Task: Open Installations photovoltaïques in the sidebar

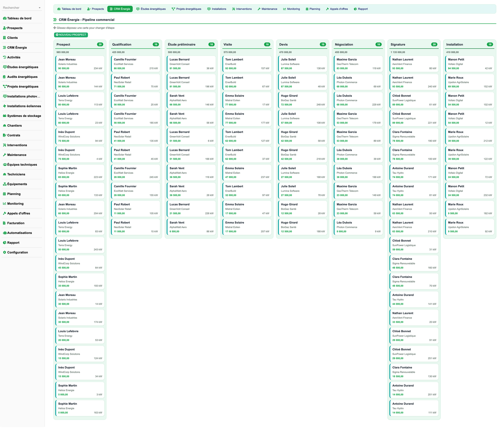Action: click(x=22, y=96)
